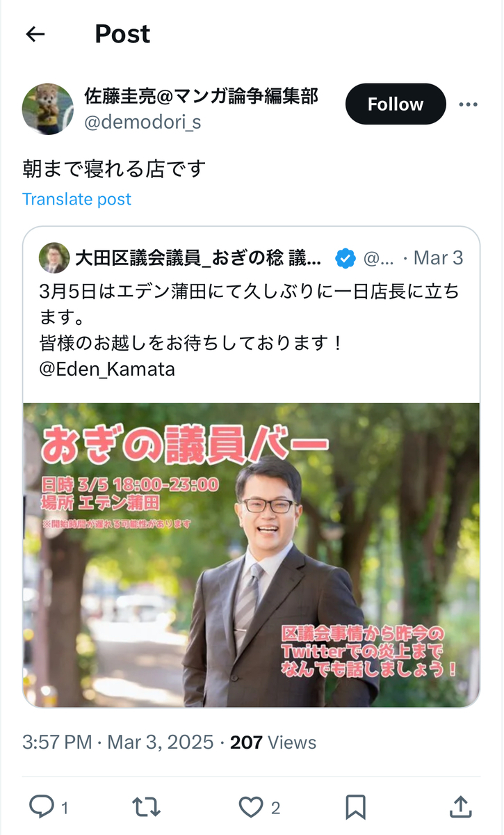Image resolution: width=504 pixels, height=835 pixels.
Task: Open display name 佐藤圭亮@マンガ論争編集部
Action: click(201, 95)
